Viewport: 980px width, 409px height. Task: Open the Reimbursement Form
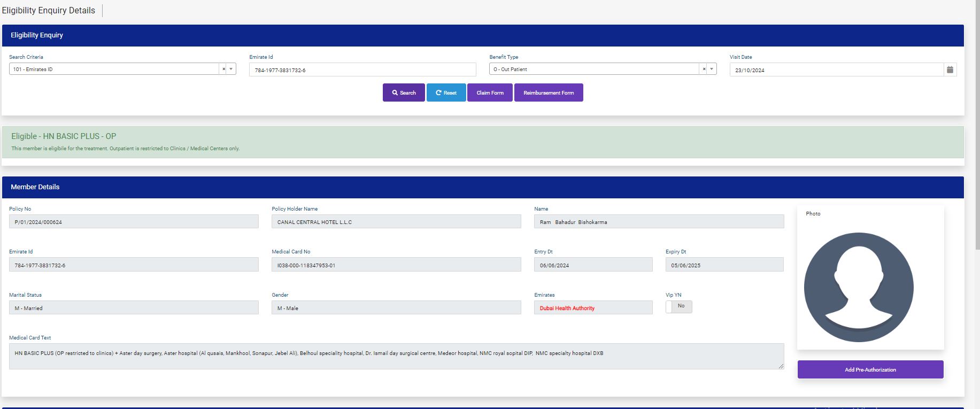click(x=549, y=92)
